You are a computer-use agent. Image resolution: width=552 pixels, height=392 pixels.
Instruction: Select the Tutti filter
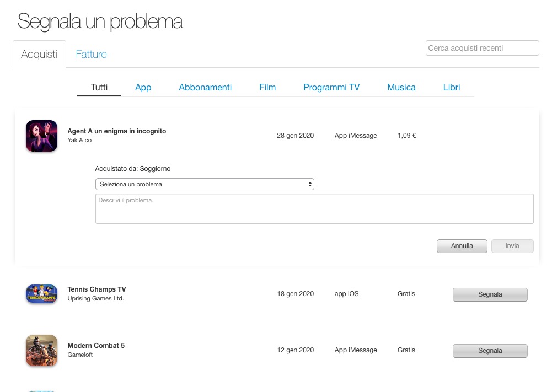(99, 87)
